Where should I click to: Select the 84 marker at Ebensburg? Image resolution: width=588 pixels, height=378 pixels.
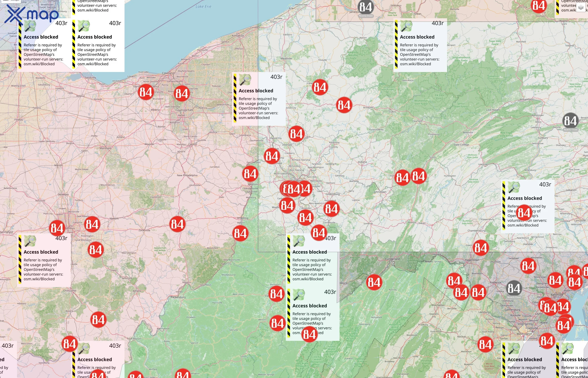pyautogui.click(x=403, y=178)
